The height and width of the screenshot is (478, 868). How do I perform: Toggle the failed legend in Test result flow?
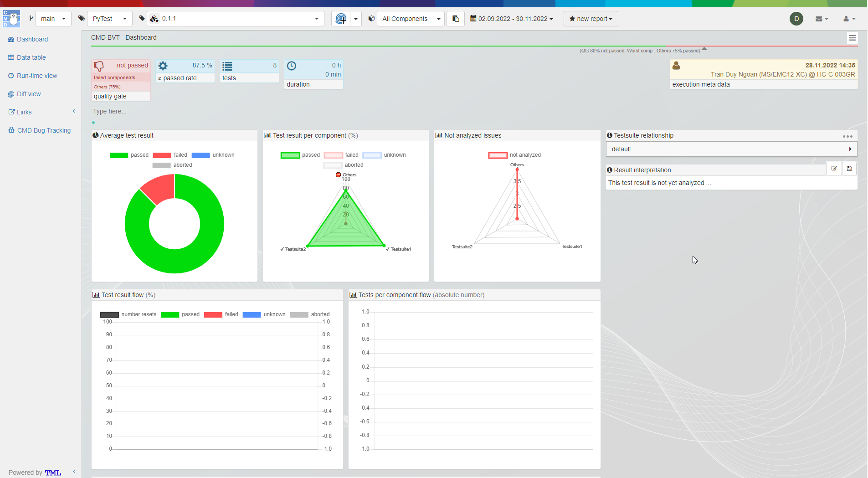tap(222, 314)
